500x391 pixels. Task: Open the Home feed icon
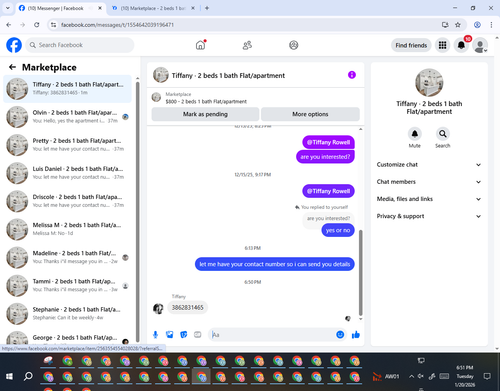[200, 45]
